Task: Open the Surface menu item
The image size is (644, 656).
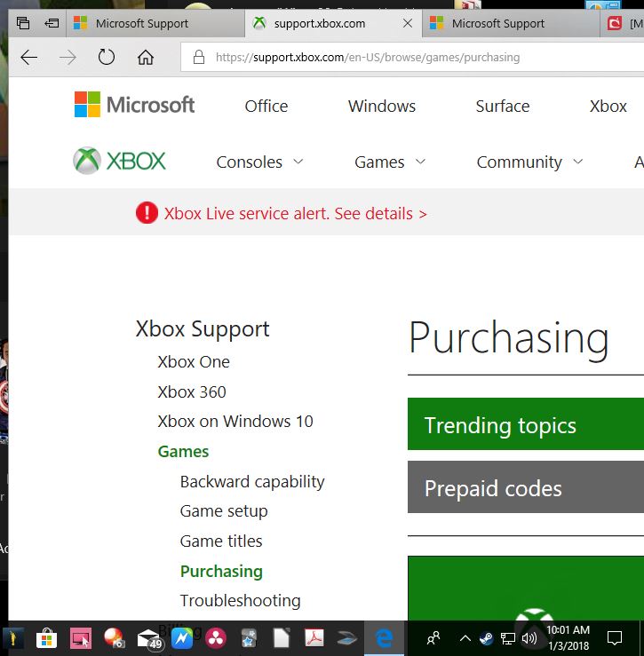Action: 503,107
